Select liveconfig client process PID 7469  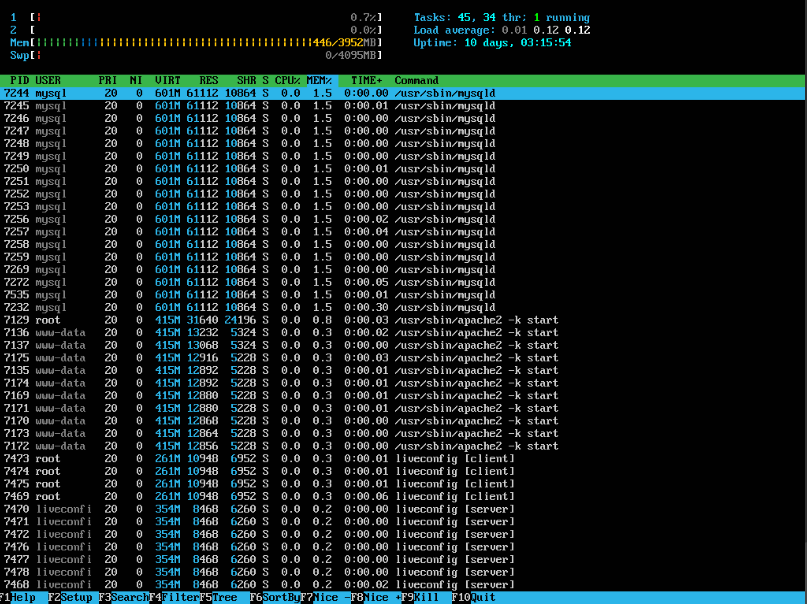pos(404,496)
